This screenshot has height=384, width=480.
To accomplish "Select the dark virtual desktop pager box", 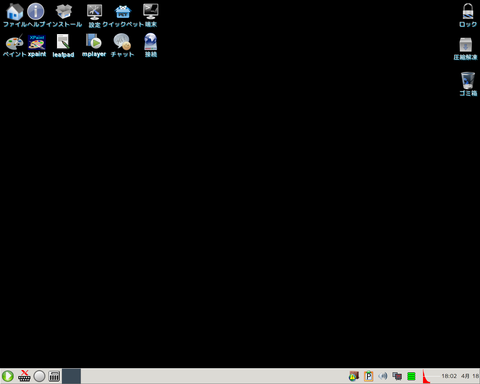I will tap(72, 376).
